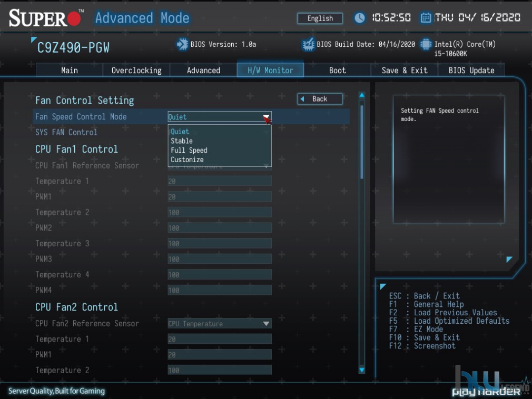
Task: Click the CPU Fan1 Reference Sensor label
Action: point(87,165)
